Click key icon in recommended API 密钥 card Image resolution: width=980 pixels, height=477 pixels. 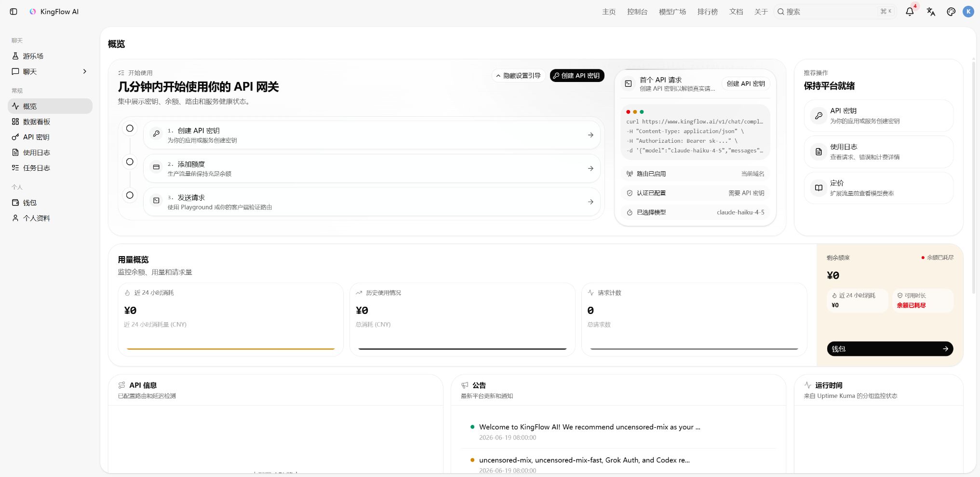coord(819,116)
